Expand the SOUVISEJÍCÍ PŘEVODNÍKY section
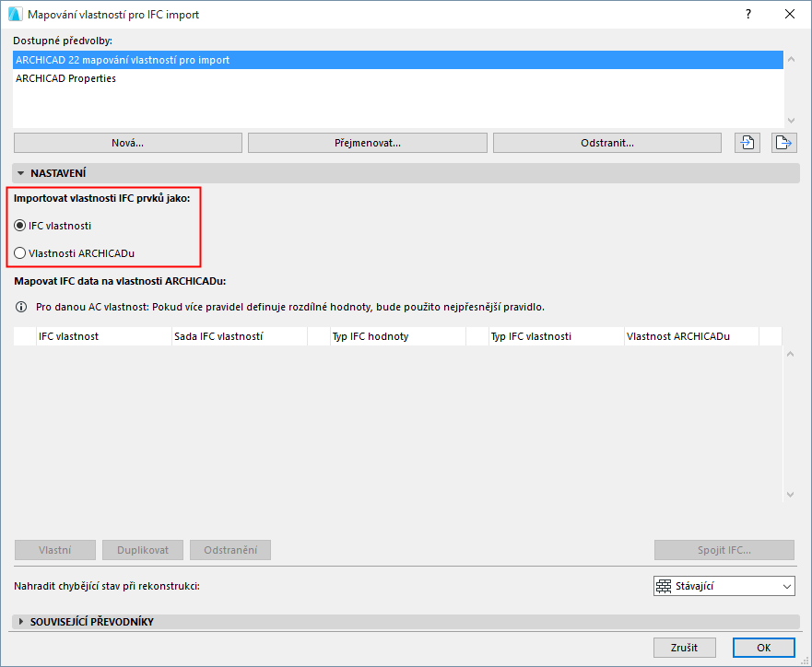812x667 pixels. coord(20,622)
